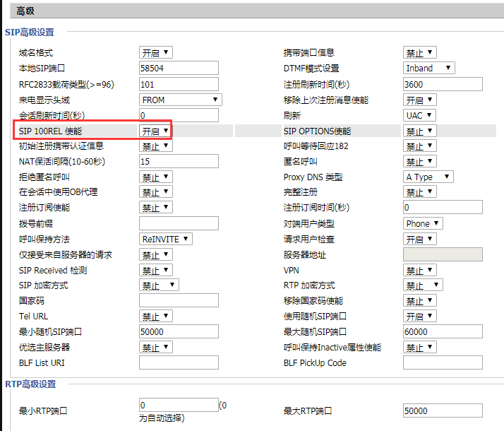
Task: Expand the SIP OPTIONS使能 dropdown
Action: pos(419,131)
